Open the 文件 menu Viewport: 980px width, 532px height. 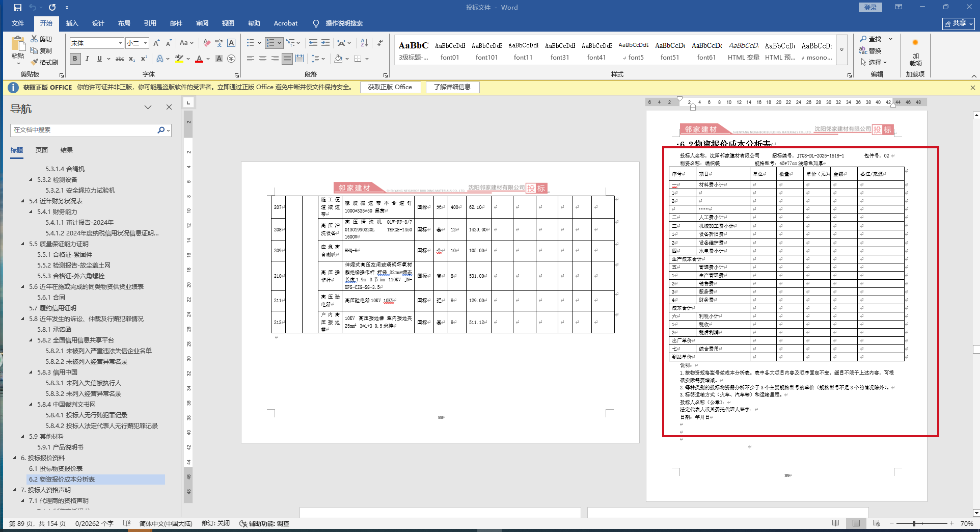(18, 23)
